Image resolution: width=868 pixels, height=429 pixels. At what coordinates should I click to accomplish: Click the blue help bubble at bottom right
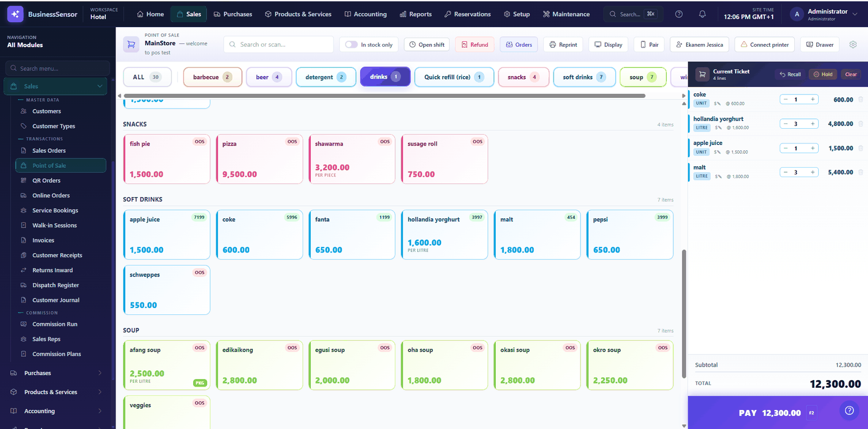849,411
